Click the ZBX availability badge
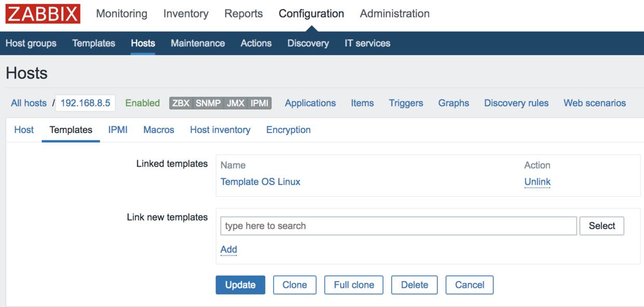Image resolution: width=644 pixels, height=307 pixels. coord(181,103)
